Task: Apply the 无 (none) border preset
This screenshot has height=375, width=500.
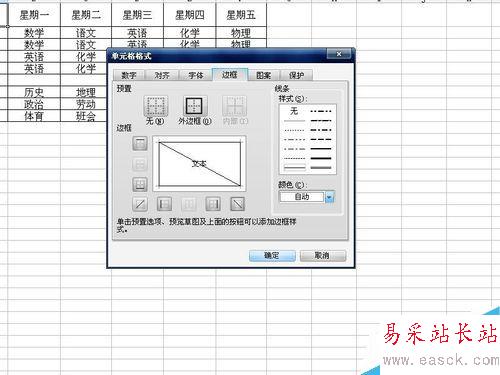Action: click(155, 107)
